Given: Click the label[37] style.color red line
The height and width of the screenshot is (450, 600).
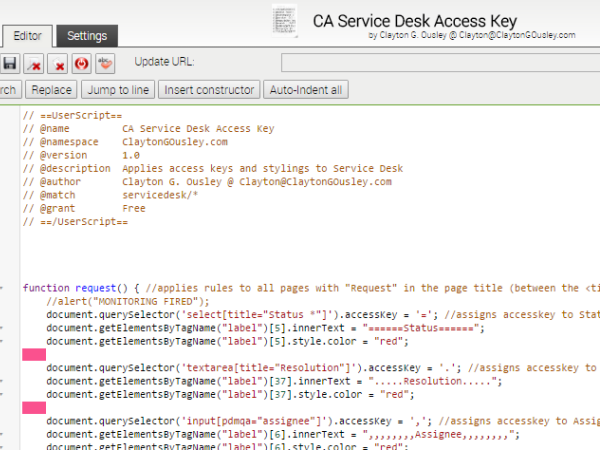Looking at the screenshot, I should 230,395.
